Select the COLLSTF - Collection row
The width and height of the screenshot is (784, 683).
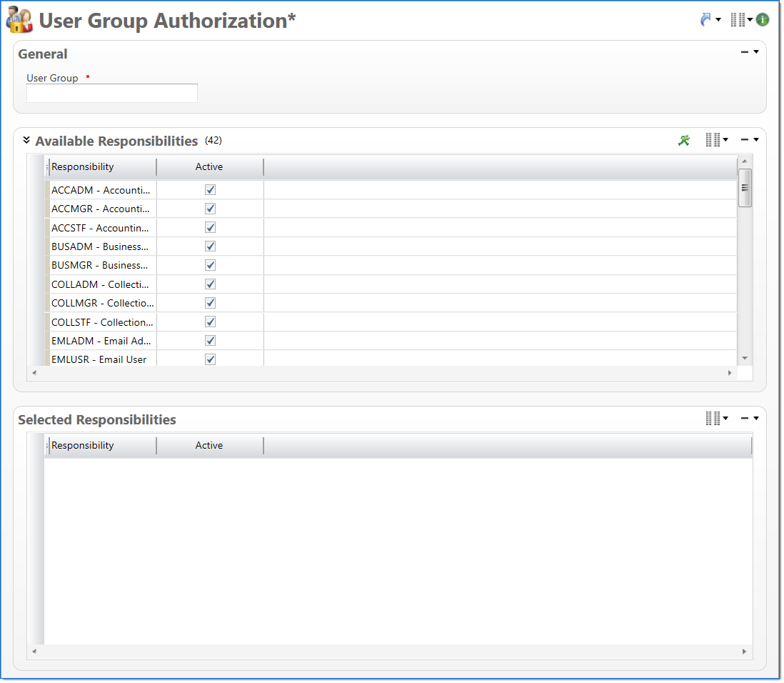tap(102, 321)
